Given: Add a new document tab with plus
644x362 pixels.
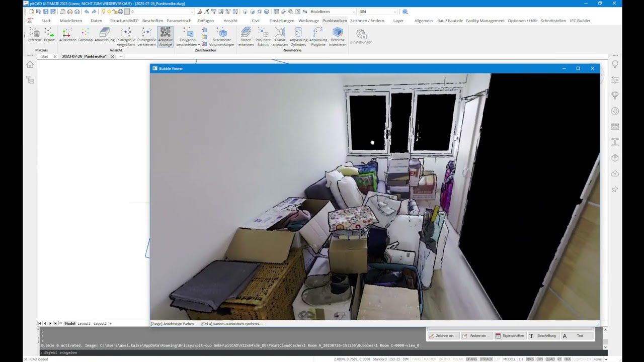Looking at the screenshot, I should coord(121,56).
